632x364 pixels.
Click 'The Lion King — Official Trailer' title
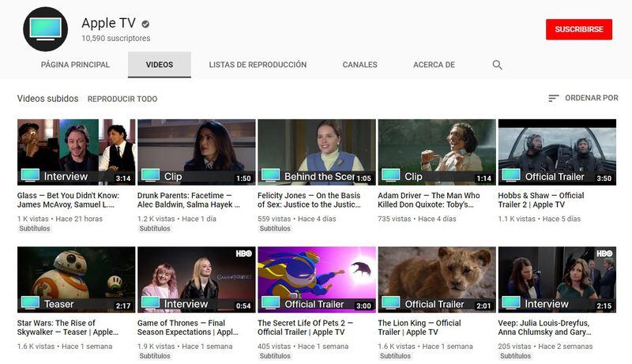coord(419,328)
